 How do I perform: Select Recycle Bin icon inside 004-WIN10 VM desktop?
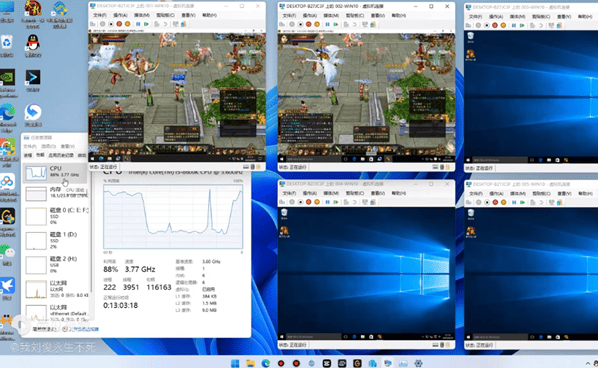pos(284,214)
